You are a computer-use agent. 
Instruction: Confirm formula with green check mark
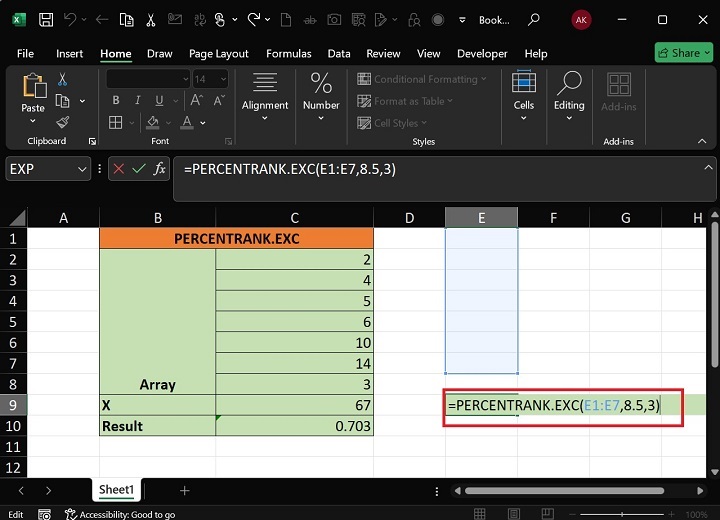tap(139, 169)
